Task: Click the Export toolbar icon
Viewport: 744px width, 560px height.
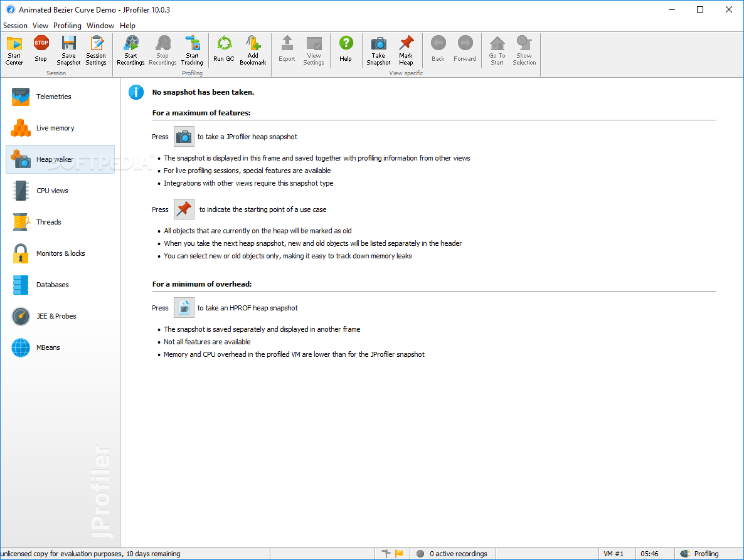Action: [287, 51]
